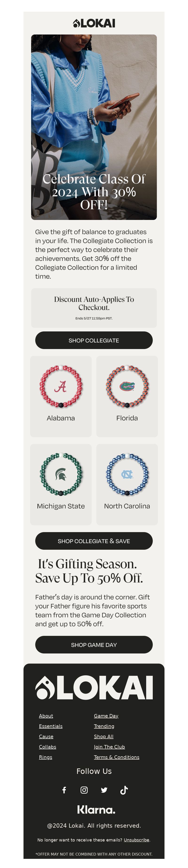Open Lokai's Facebook page icon

64,790
